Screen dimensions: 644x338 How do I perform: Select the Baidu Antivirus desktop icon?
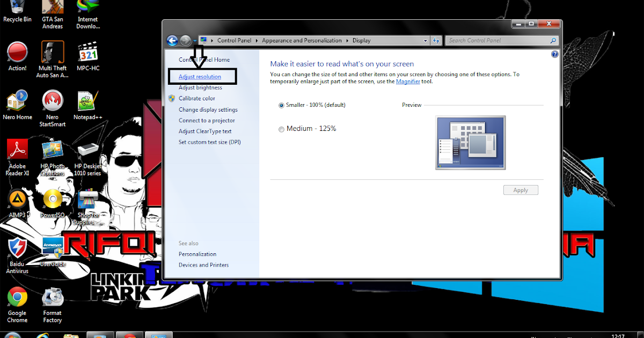pos(17,256)
